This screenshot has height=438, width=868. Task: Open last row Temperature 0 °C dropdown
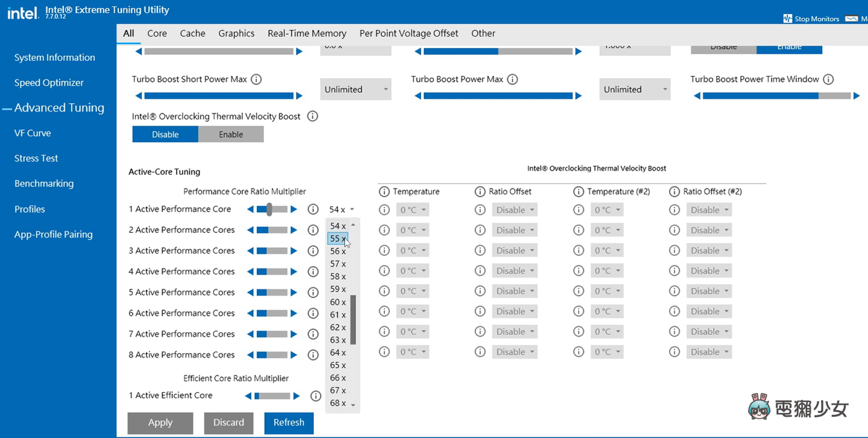point(413,352)
